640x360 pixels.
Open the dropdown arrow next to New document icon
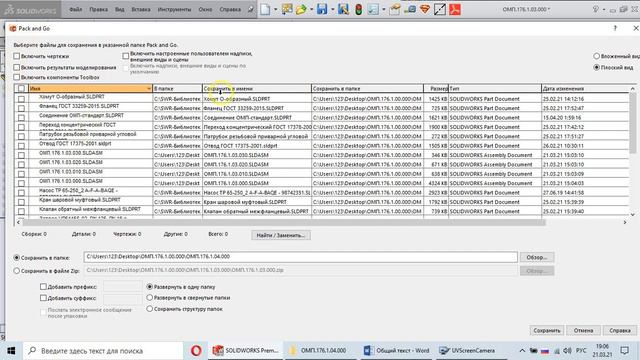pyautogui.click(x=276, y=9)
